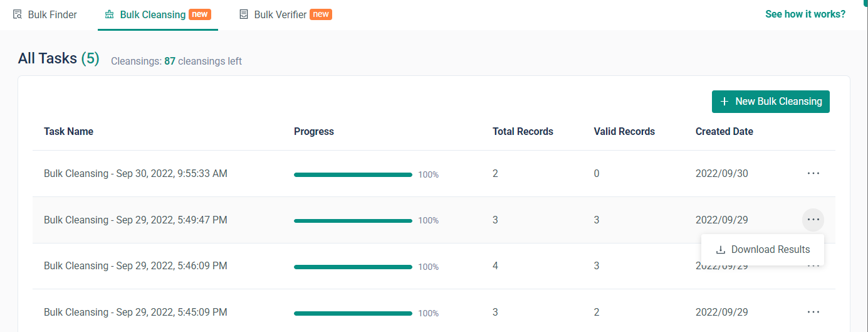Screen dimensions: 868x332
Task: Toggle three-dots menu for 5:49:47 PM task
Action: click(x=813, y=220)
